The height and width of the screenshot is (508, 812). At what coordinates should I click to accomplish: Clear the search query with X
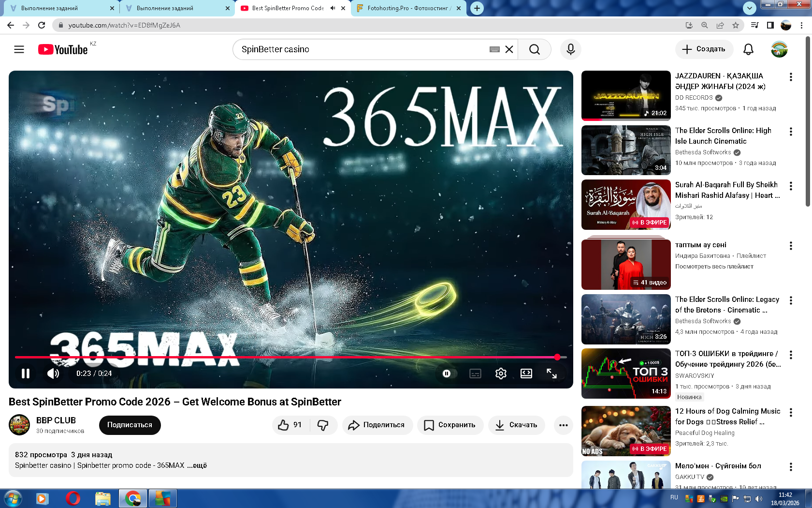pos(509,49)
